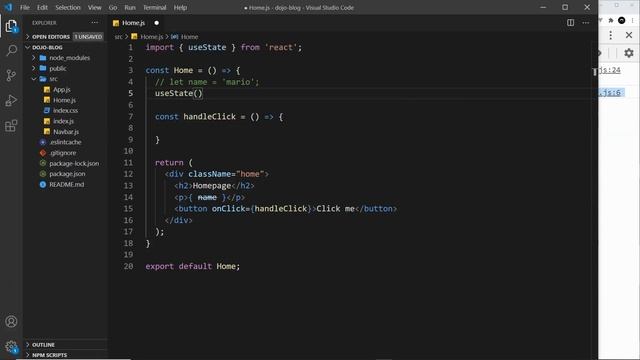
Task: Click the src breadcrumb
Action: pos(118,37)
